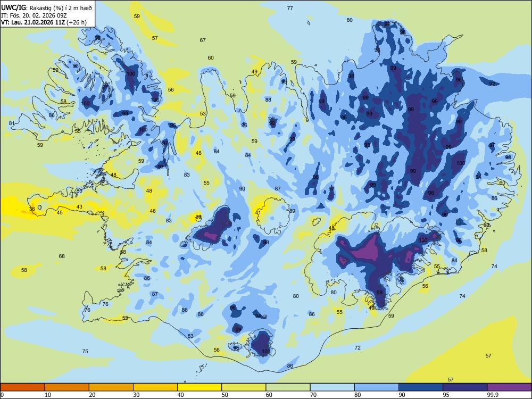The image size is (532, 399).
Task: Click the humidity value '92' in the northeast
Action: point(492,84)
